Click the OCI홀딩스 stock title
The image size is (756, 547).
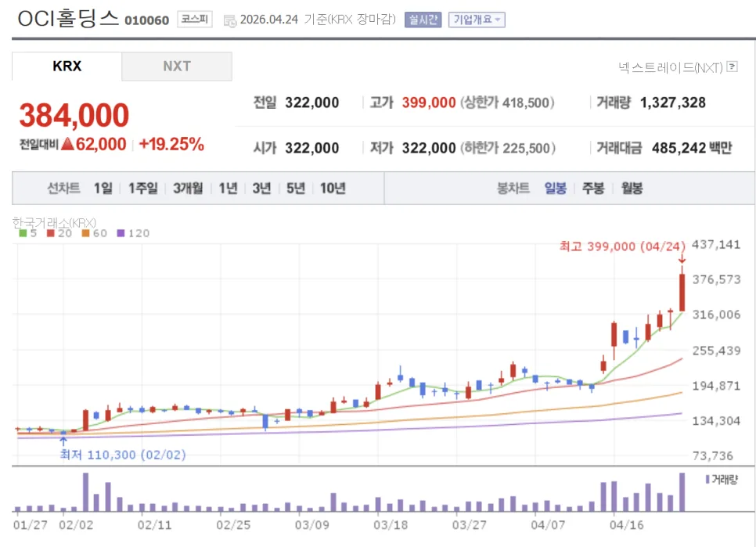coord(68,18)
